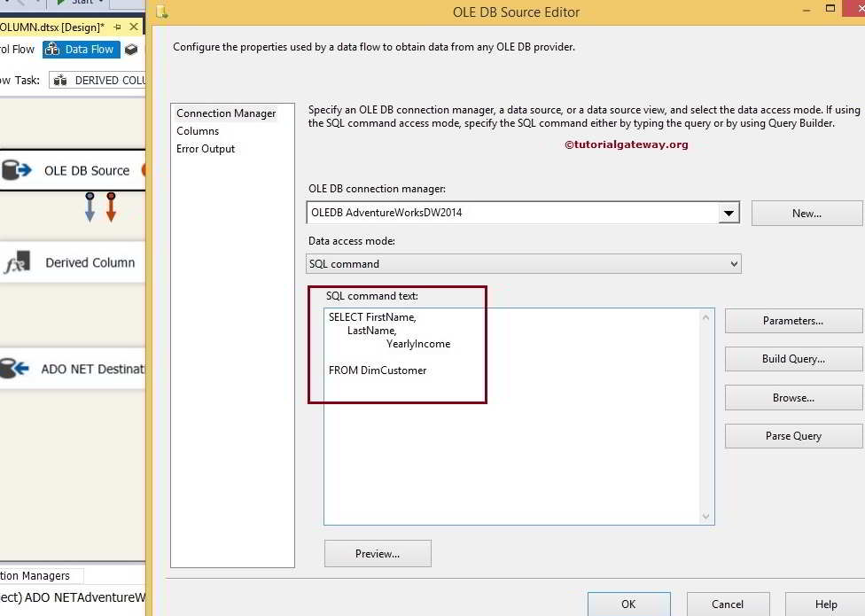Screen dimensions: 865x616
Task: Click the Start debugging button
Action: tap(62, 3)
